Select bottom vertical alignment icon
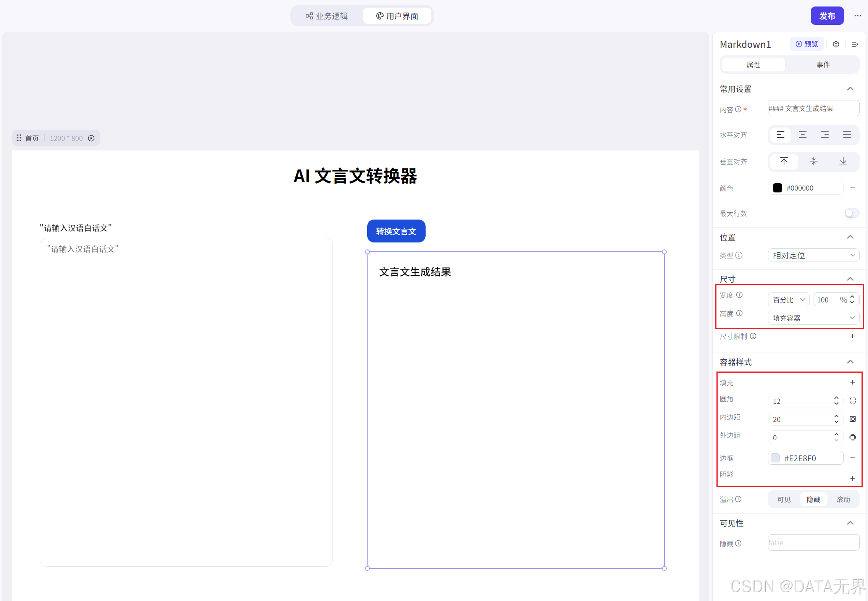 point(843,162)
